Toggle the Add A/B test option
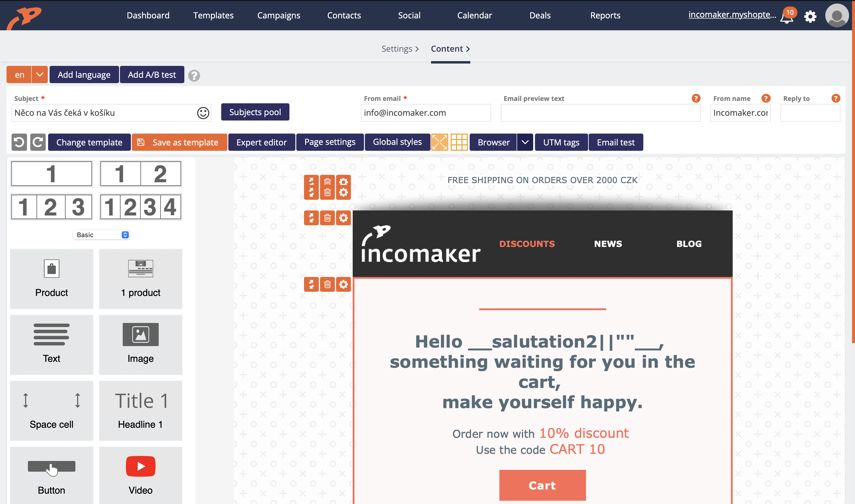855x504 pixels. (x=152, y=75)
